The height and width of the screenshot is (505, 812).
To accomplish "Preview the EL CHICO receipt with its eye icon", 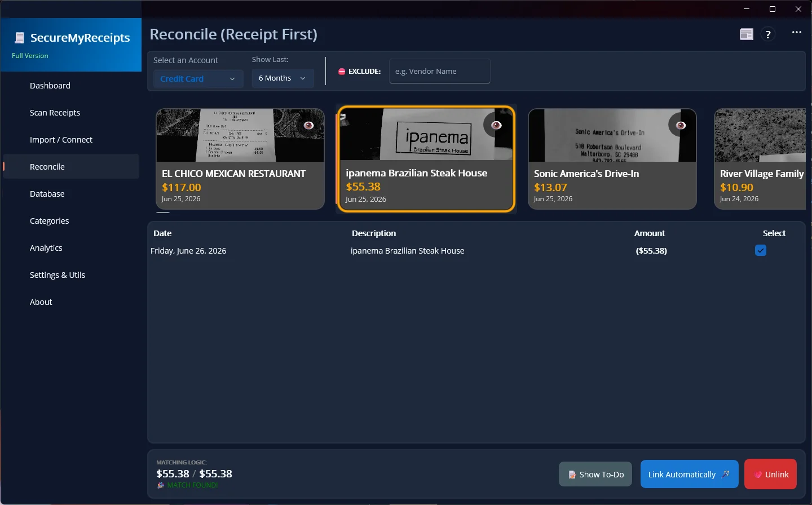I will [308, 125].
